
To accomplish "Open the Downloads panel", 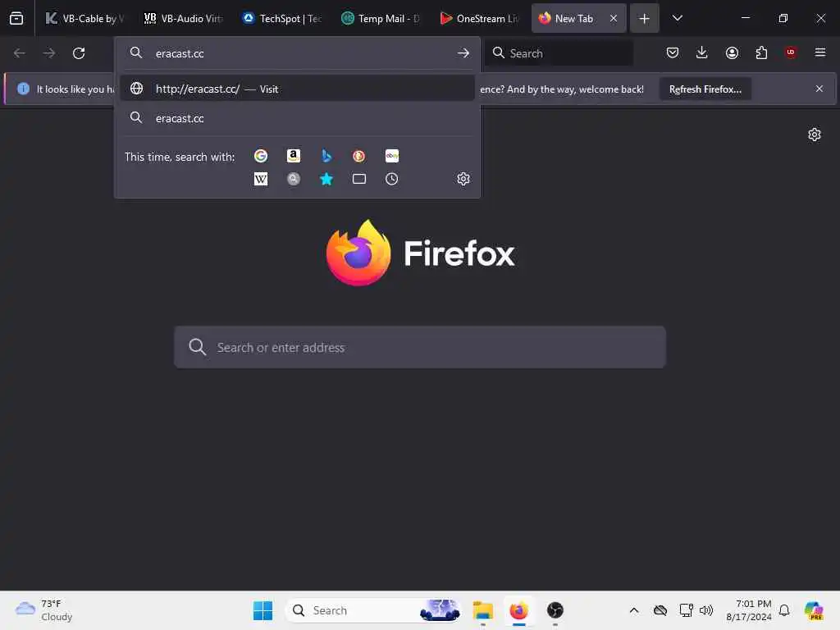I will coord(702,52).
